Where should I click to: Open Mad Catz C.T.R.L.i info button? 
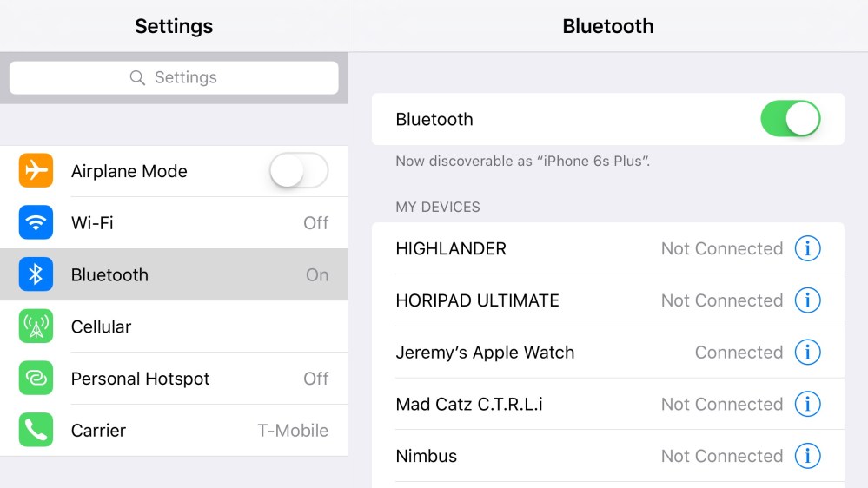click(807, 404)
